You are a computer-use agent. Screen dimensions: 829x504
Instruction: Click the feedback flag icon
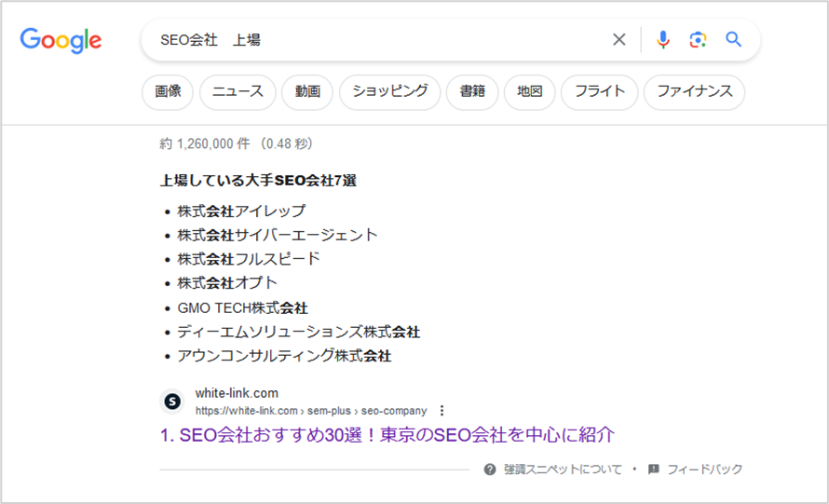click(x=654, y=470)
